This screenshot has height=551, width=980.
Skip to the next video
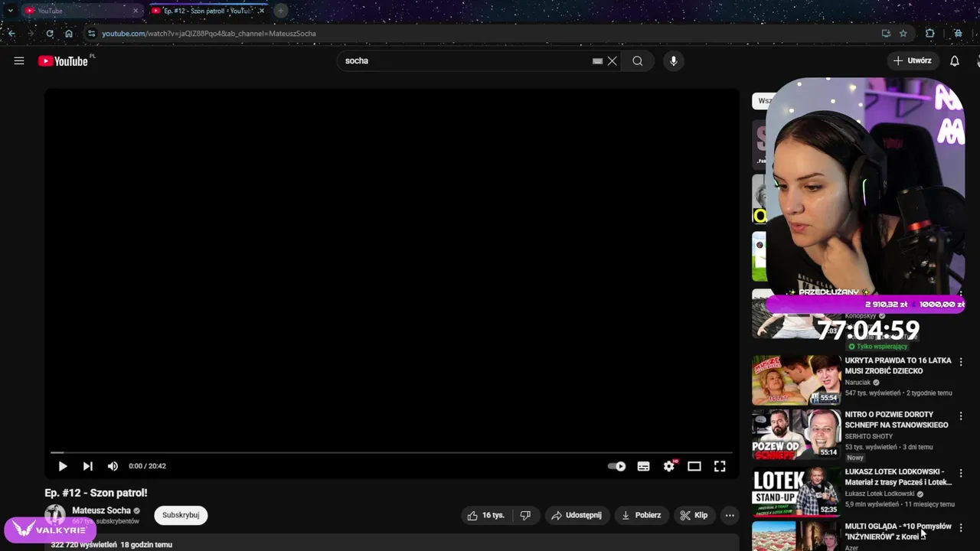pos(88,466)
